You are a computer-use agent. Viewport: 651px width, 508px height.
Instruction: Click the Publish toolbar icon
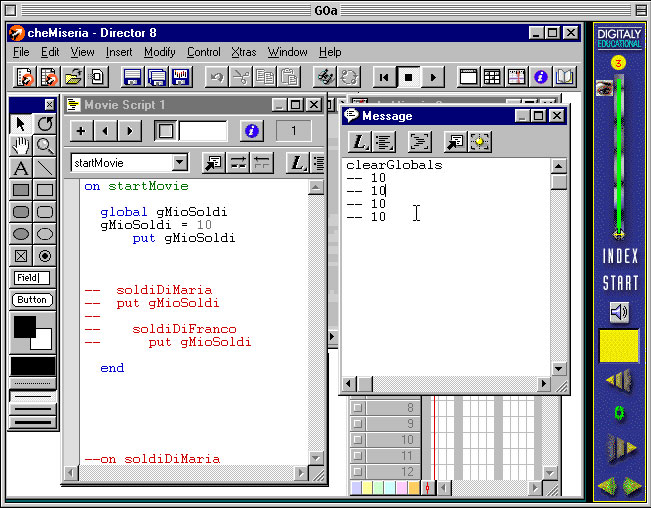point(181,77)
